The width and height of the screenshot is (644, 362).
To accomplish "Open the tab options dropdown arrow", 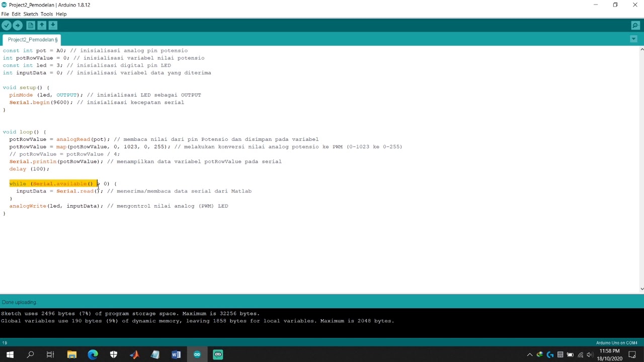I will click(x=633, y=39).
